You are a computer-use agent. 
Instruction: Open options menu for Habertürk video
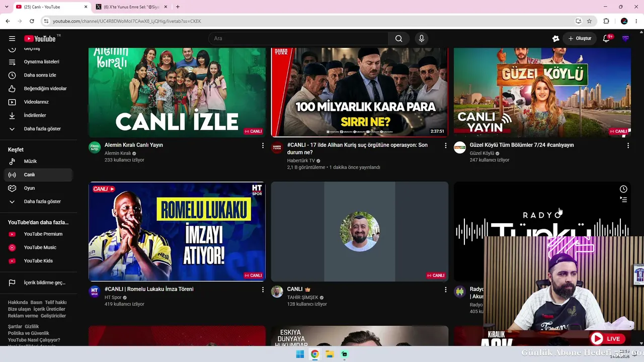coord(445,145)
